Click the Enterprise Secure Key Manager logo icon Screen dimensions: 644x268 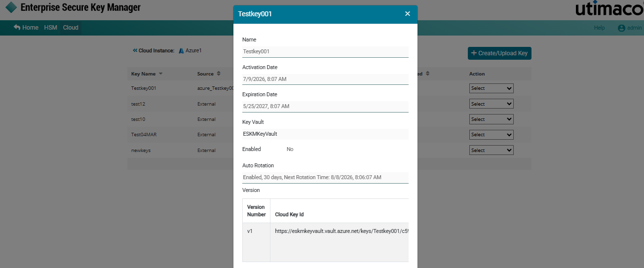click(11, 8)
